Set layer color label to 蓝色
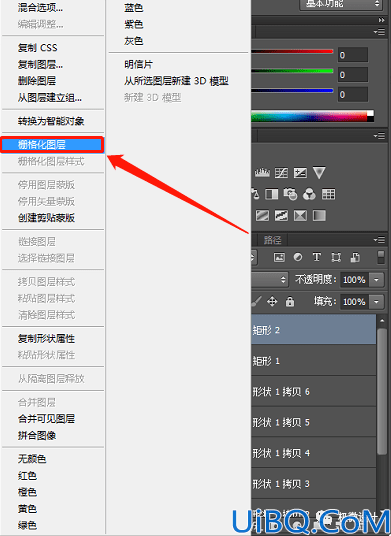The image size is (391, 536). click(134, 8)
